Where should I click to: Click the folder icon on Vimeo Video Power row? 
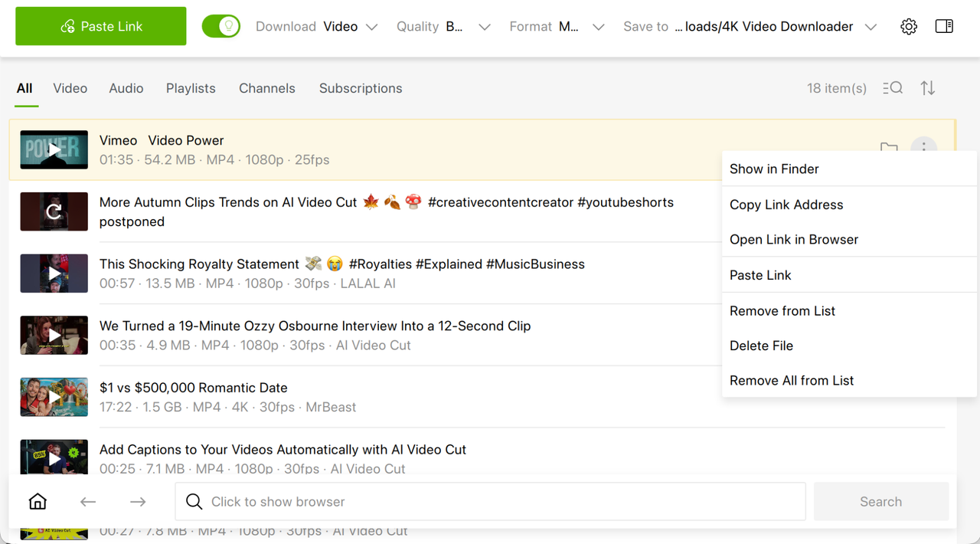[x=888, y=148]
